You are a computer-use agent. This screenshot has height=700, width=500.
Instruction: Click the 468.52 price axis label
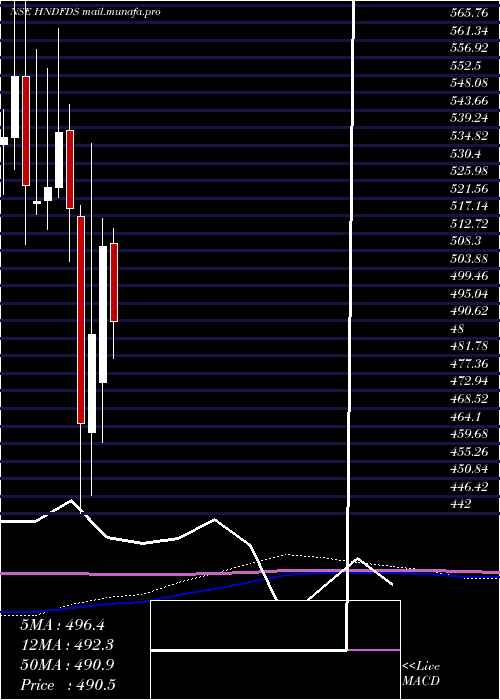(469, 398)
